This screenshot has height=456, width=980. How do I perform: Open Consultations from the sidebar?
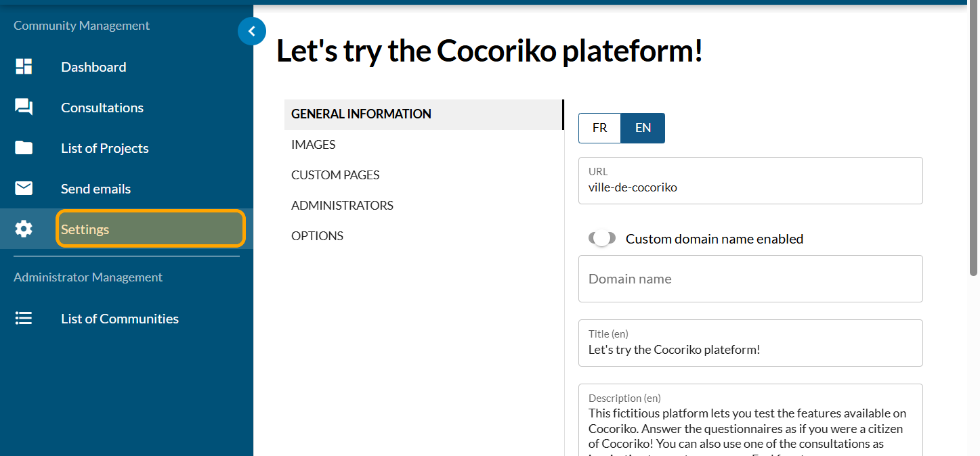[102, 108]
